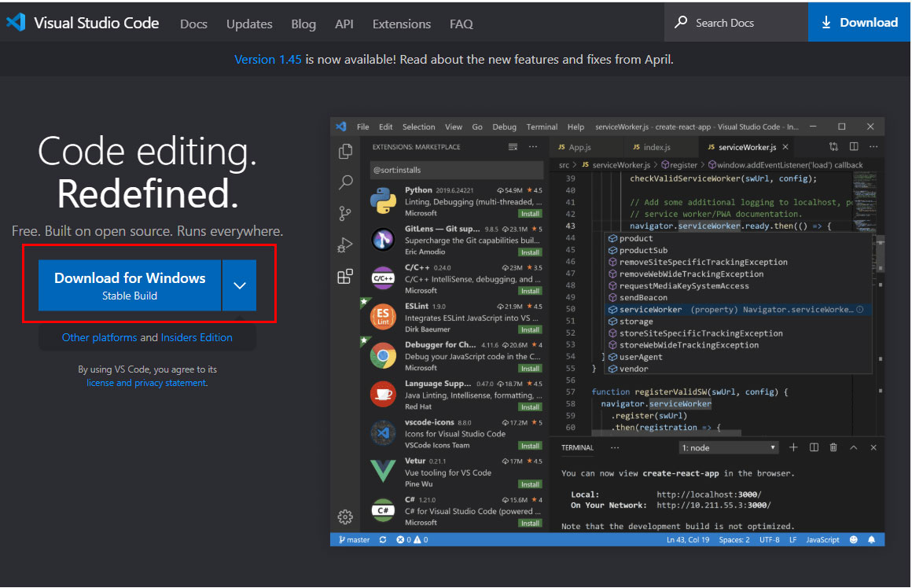
Task: Go to the Blog nav item
Action: point(303,24)
